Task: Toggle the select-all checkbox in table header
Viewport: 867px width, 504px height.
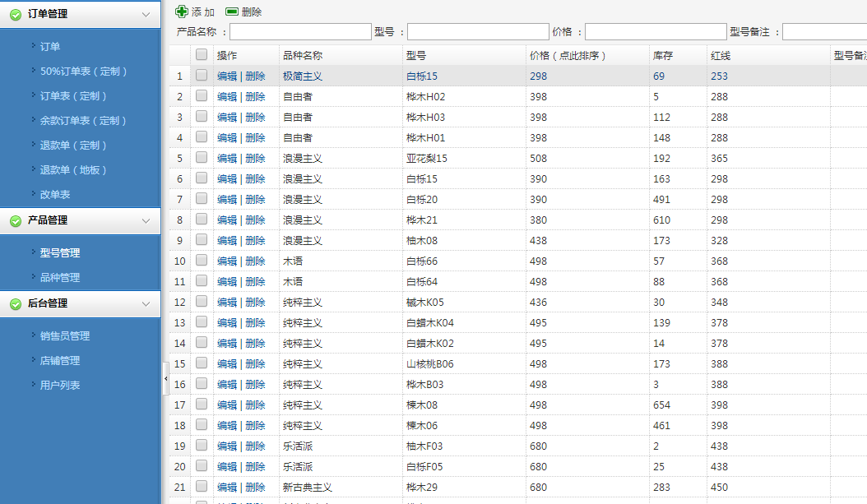Action: [x=202, y=55]
